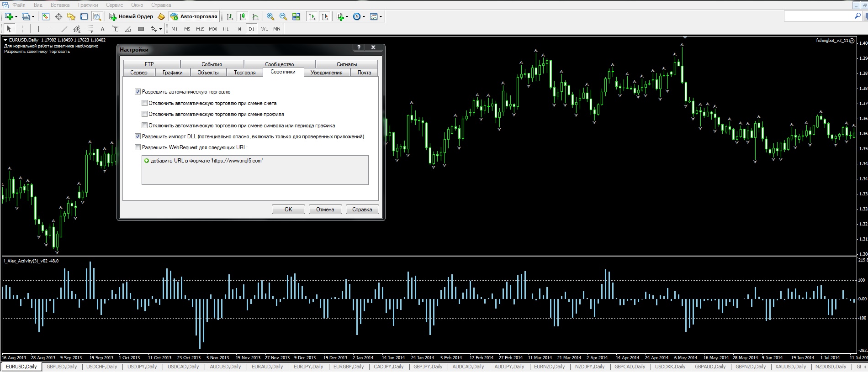Click the Справка button
868x372 pixels.
362,209
